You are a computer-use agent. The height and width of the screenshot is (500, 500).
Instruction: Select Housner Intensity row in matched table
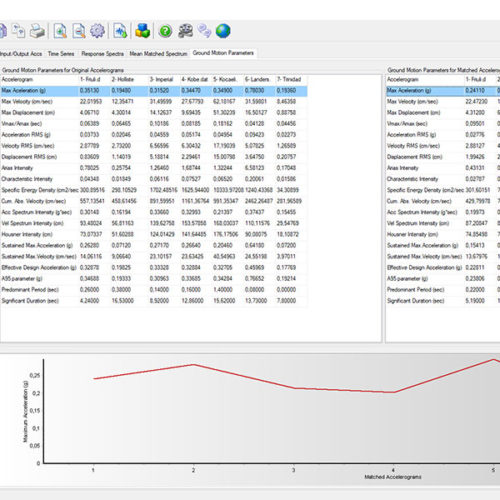[443, 234]
